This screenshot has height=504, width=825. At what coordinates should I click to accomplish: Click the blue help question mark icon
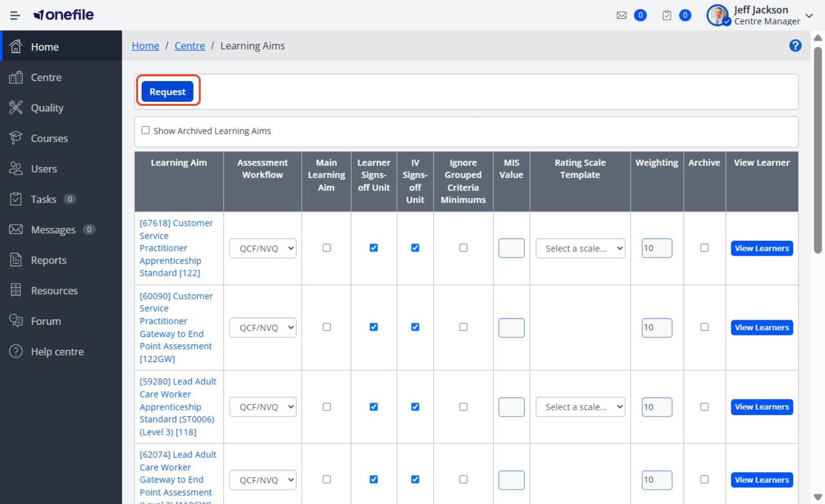point(795,46)
